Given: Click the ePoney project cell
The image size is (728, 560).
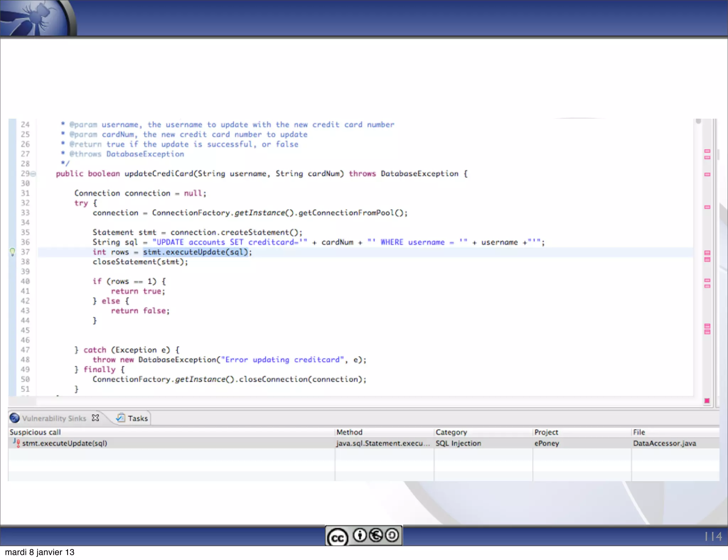Looking at the screenshot, I should pos(547,443).
